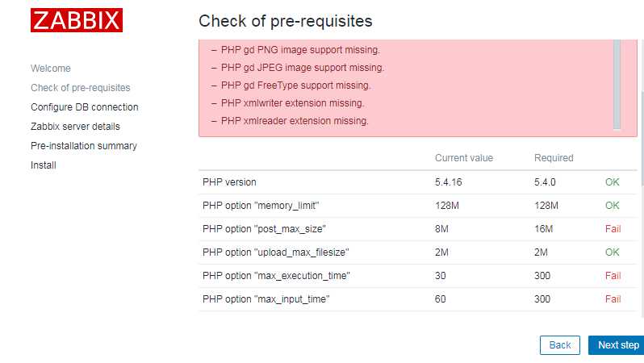Go to the Welcome step

[51, 69]
